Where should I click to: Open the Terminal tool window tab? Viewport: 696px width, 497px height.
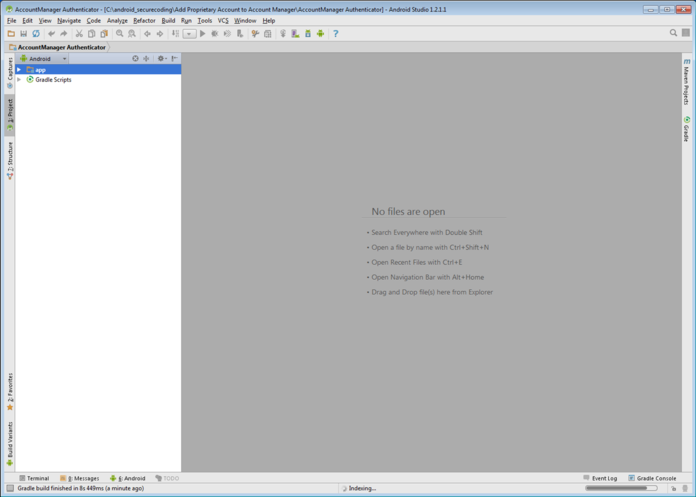tap(34, 478)
